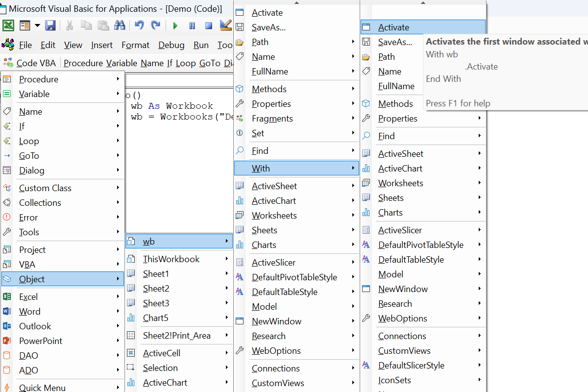Click the ActiveCell icon in Object submenu
This screenshot has width=588, height=392.
click(131, 353)
